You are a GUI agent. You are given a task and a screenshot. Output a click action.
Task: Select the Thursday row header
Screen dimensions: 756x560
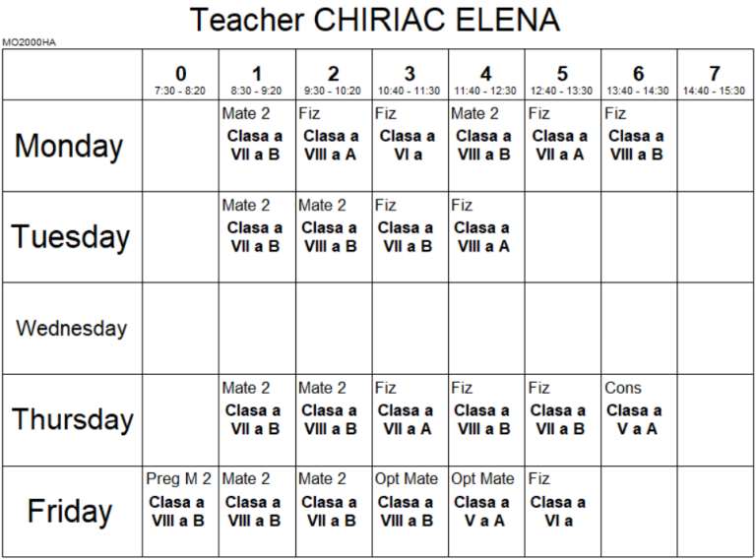click(72, 419)
